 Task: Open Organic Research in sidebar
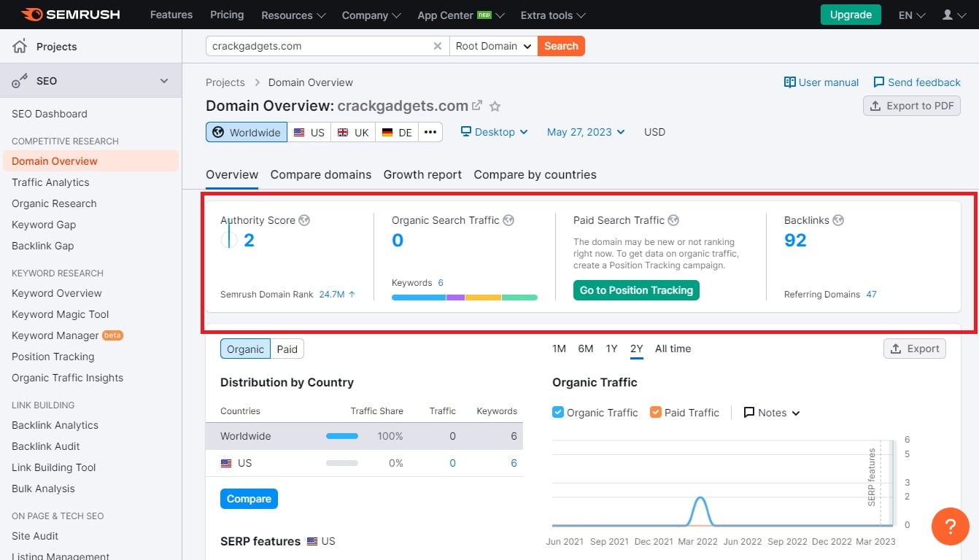point(54,203)
